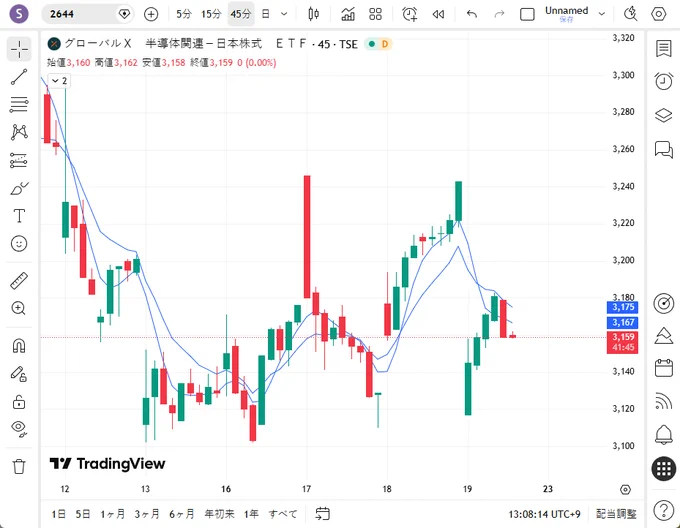Open the Pine editor mountain icon
This screenshot has width=680, height=528.
664,336
